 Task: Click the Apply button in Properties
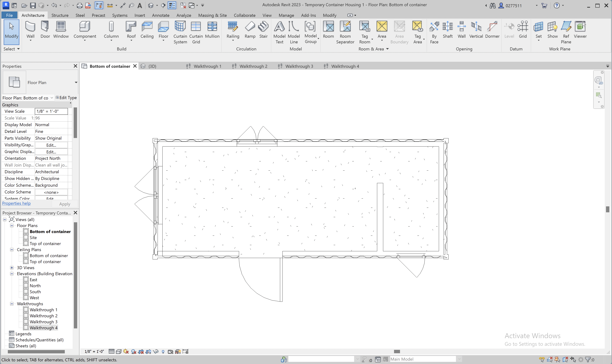(x=64, y=204)
